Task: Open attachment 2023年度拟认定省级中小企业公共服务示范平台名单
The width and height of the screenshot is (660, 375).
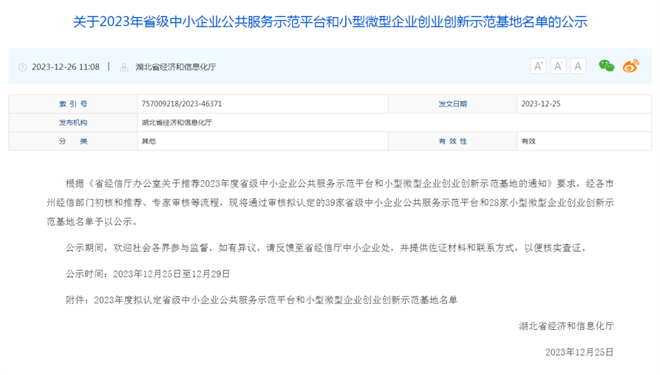Action: 275,300
